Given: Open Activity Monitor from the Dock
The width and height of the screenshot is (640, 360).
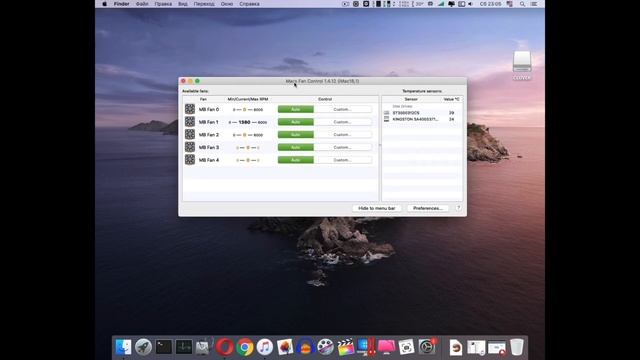Looking at the screenshot, I should 184,347.
